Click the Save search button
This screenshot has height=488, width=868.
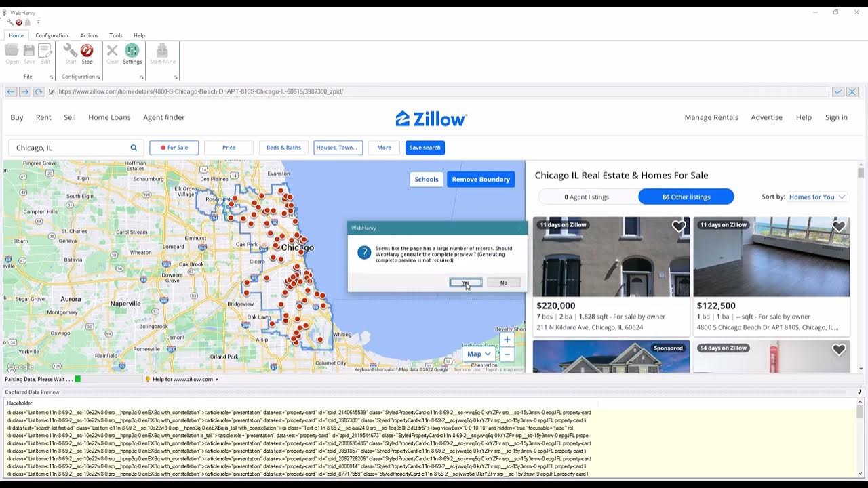[x=425, y=148]
